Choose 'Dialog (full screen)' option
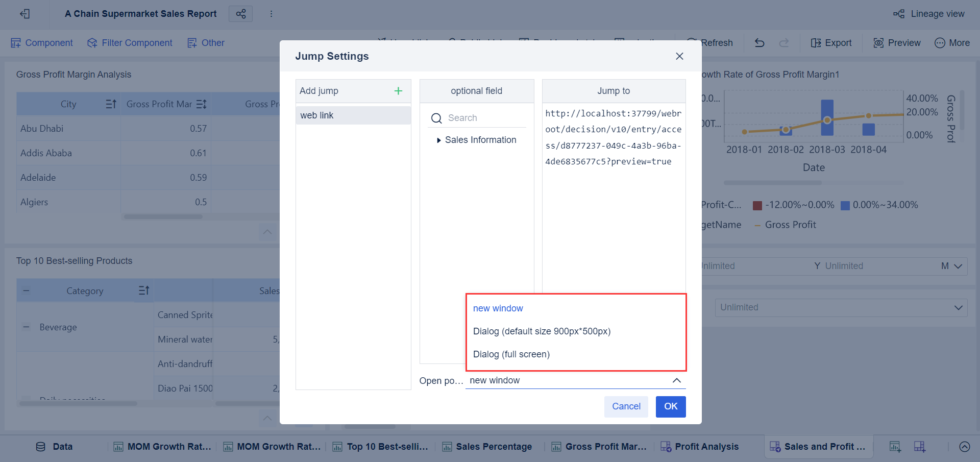This screenshot has width=980, height=462. coord(510,354)
